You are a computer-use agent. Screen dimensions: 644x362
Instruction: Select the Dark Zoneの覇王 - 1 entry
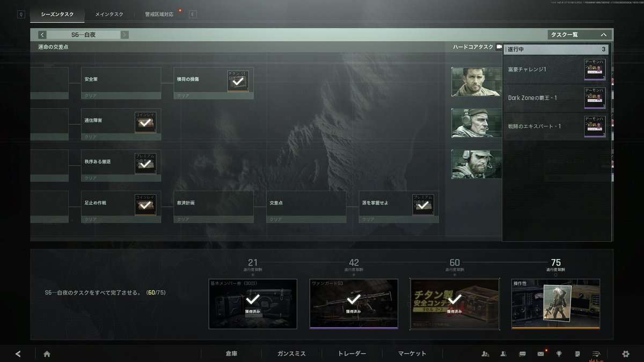[x=556, y=98]
